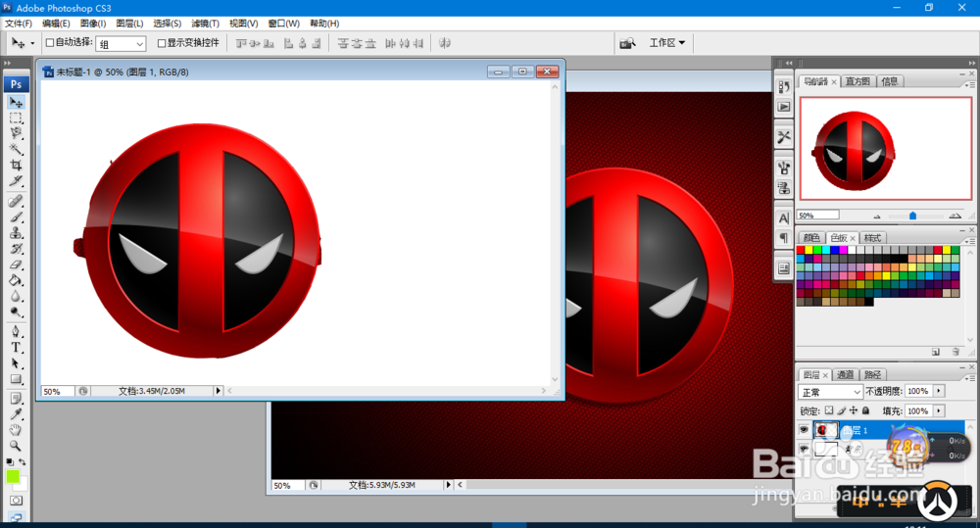Click the Navigator zoom percentage field
Viewport: 980px width, 528px height.
[x=818, y=216]
